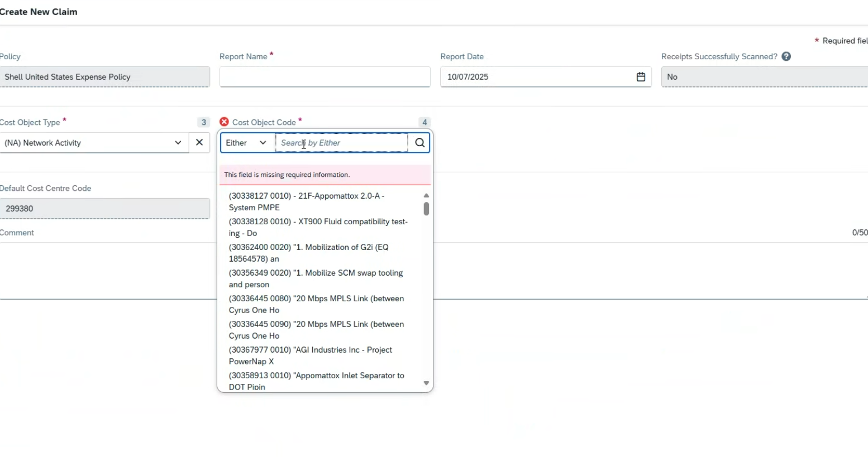This screenshot has height=457, width=868.
Task: Click the Search by Either field
Action: click(x=342, y=143)
